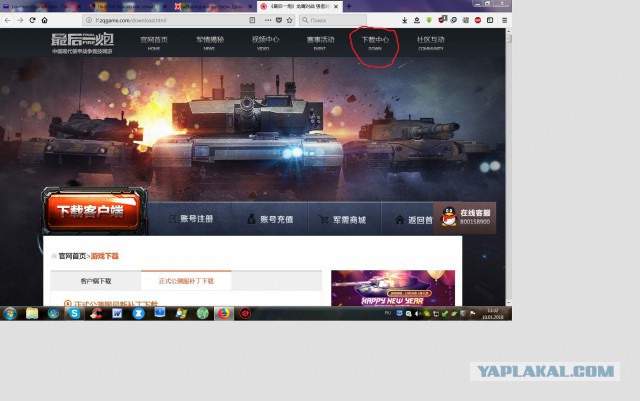The height and width of the screenshot is (401, 640).
Task: Click 游戏下载 in the breadcrumb
Action: [104, 256]
